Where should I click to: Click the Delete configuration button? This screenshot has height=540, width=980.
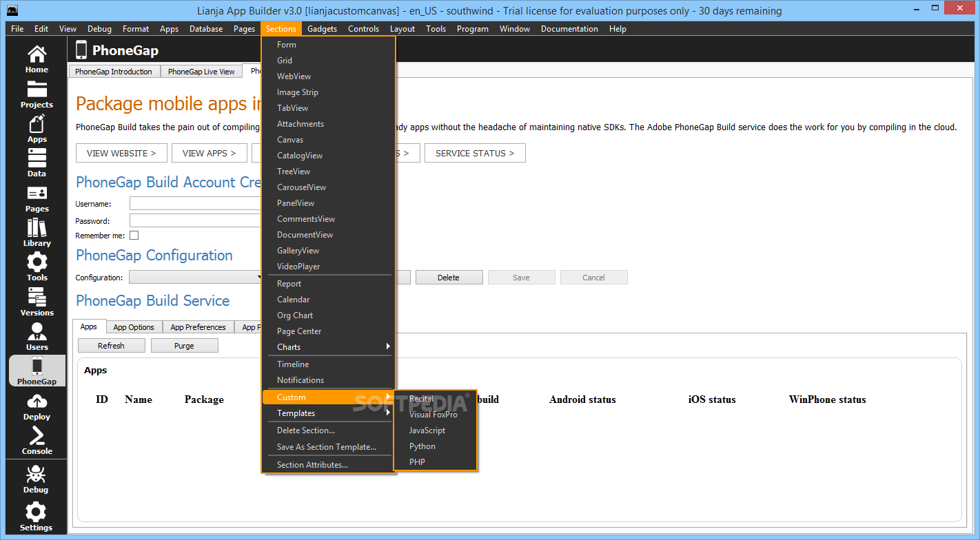point(448,278)
